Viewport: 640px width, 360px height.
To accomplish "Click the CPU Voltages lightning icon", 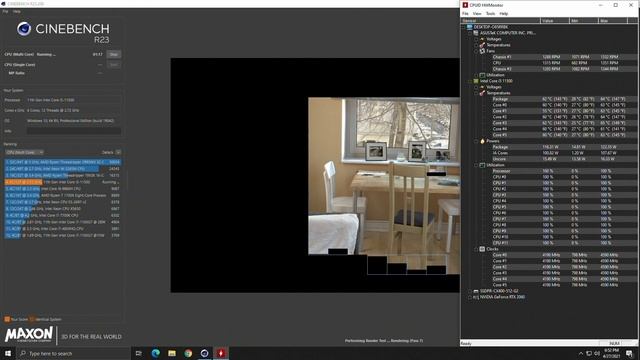I will (x=482, y=87).
